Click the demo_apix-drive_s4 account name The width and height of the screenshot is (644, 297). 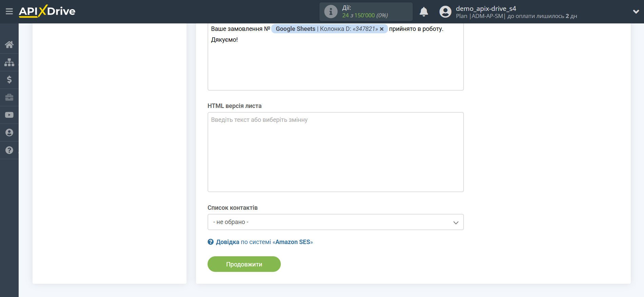pos(486,8)
